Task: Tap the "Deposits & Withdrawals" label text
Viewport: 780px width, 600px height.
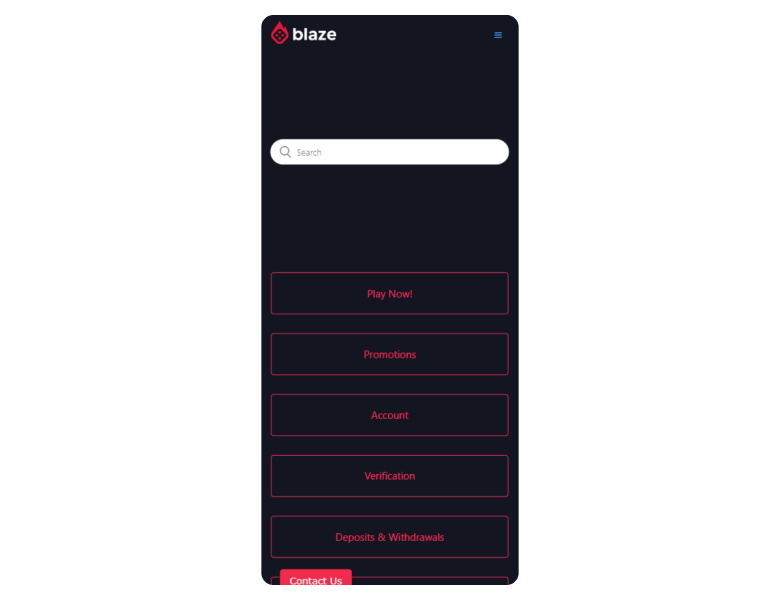Action: pos(390,537)
